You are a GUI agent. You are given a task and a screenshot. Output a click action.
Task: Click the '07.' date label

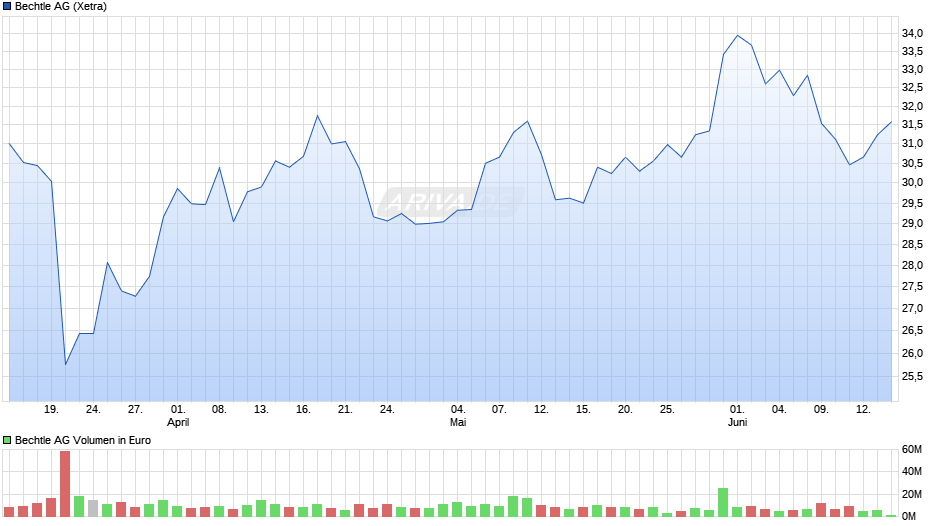(x=499, y=410)
